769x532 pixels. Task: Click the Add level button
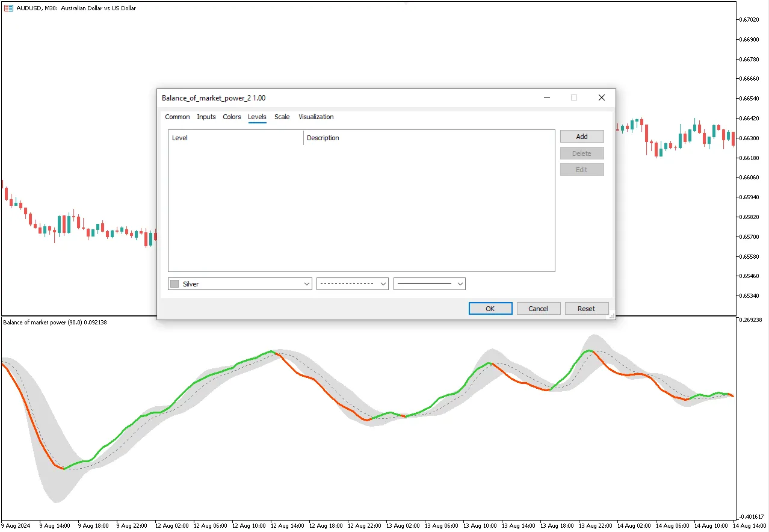click(582, 137)
